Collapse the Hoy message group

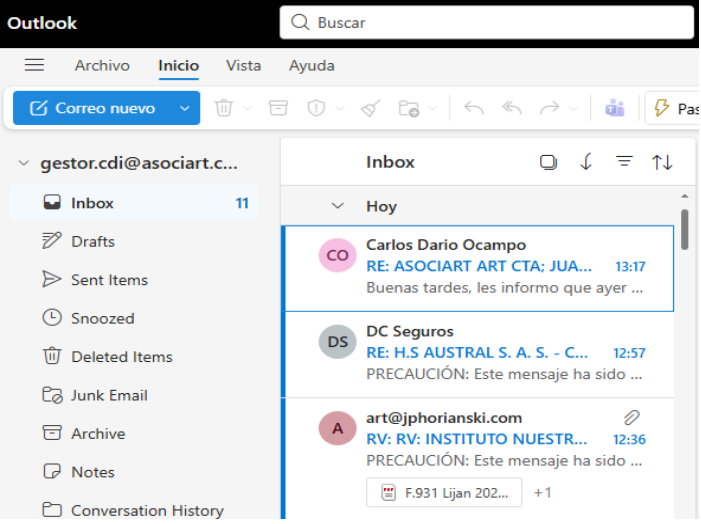(x=338, y=206)
